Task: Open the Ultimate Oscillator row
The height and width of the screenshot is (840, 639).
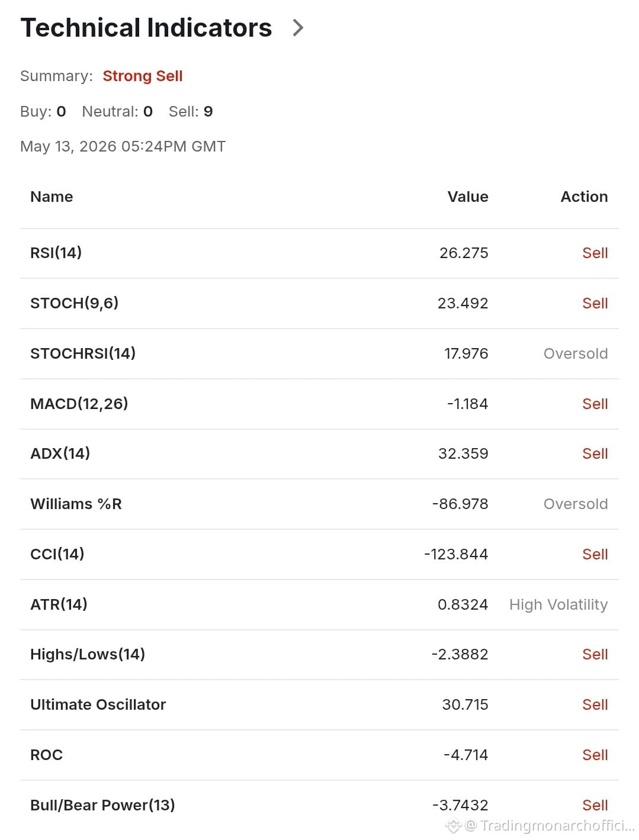Action: [x=319, y=705]
